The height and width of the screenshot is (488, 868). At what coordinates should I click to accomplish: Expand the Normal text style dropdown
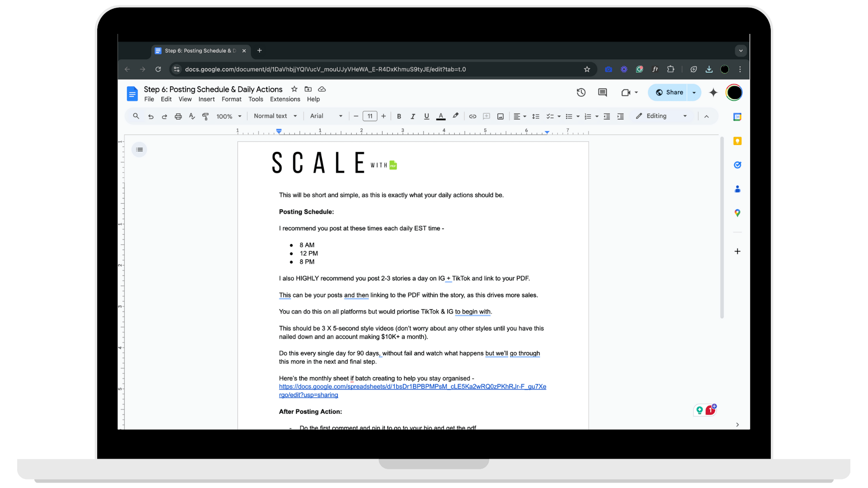275,116
